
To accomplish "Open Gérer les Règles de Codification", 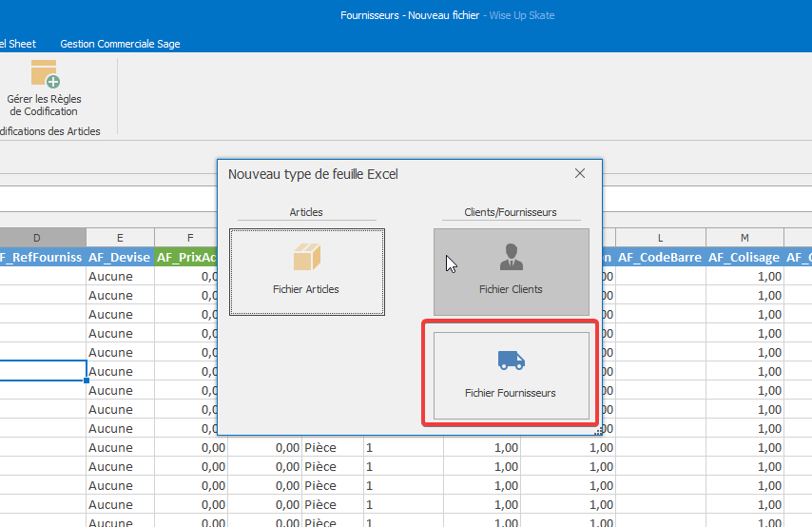I will pyautogui.click(x=44, y=88).
